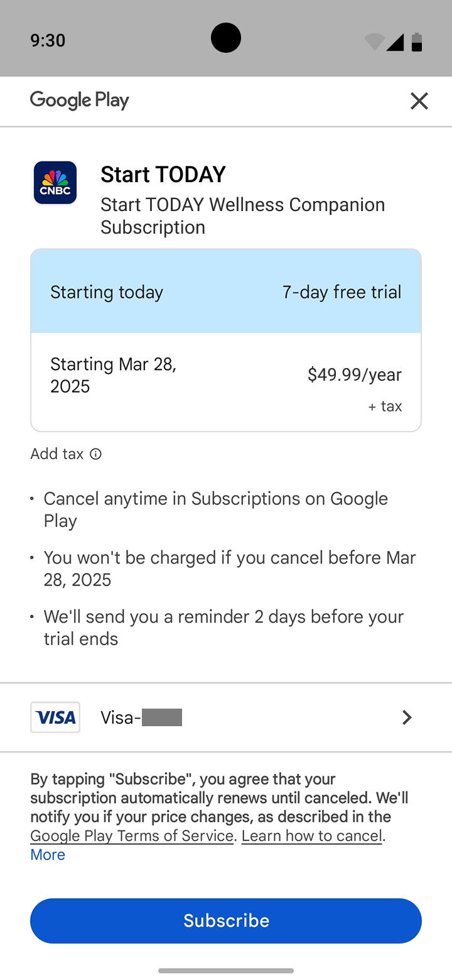Tap the Add tax info icon

[x=95, y=454]
